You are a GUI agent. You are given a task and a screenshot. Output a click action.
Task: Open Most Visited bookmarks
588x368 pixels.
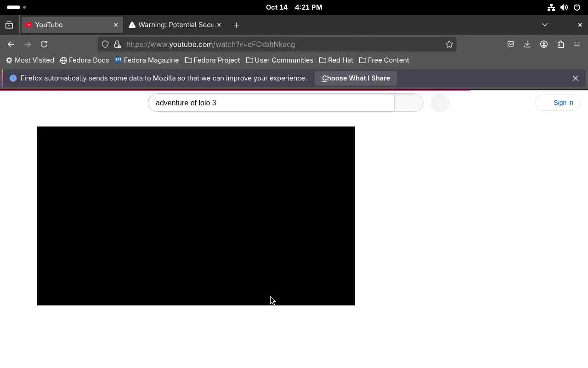pyautogui.click(x=30, y=60)
